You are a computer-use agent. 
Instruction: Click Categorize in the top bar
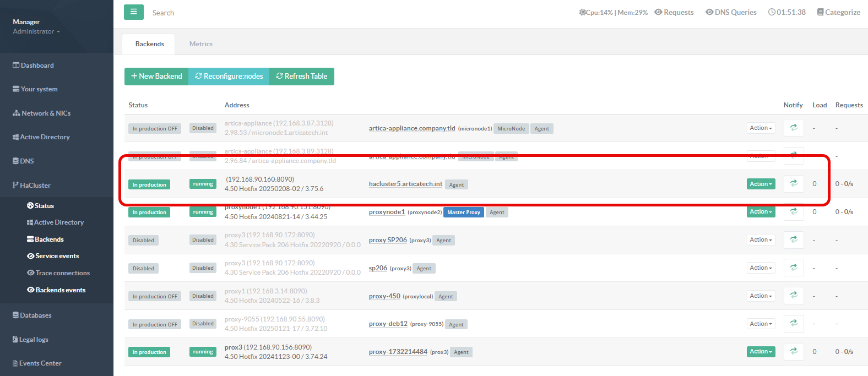coord(838,12)
